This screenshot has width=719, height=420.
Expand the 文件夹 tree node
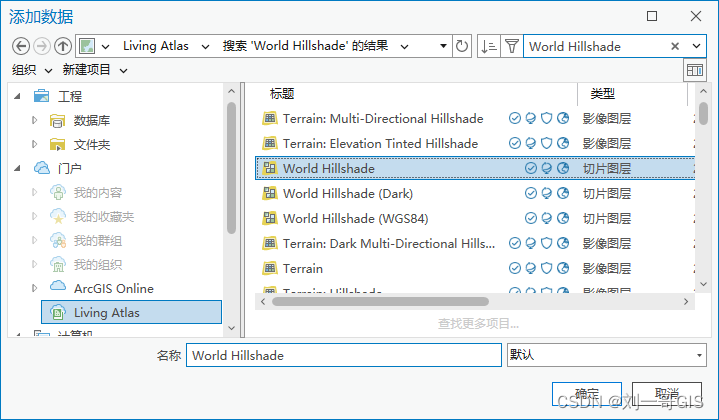[x=35, y=144]
